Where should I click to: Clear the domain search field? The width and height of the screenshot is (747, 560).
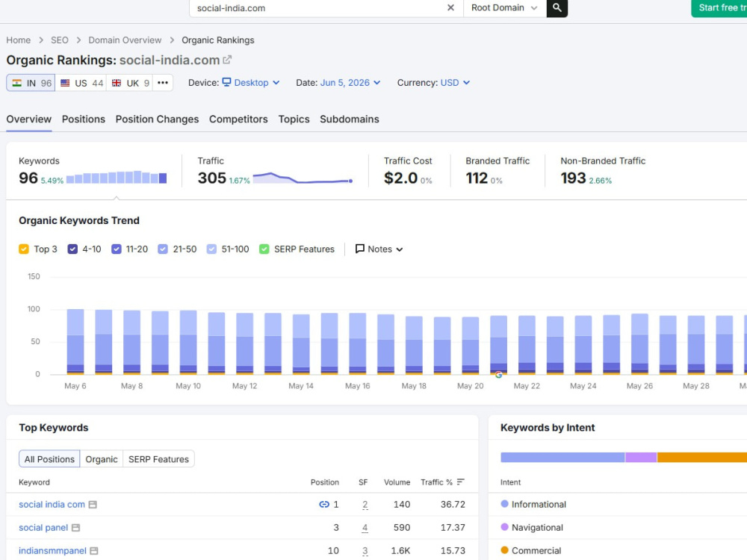point(450,7)
